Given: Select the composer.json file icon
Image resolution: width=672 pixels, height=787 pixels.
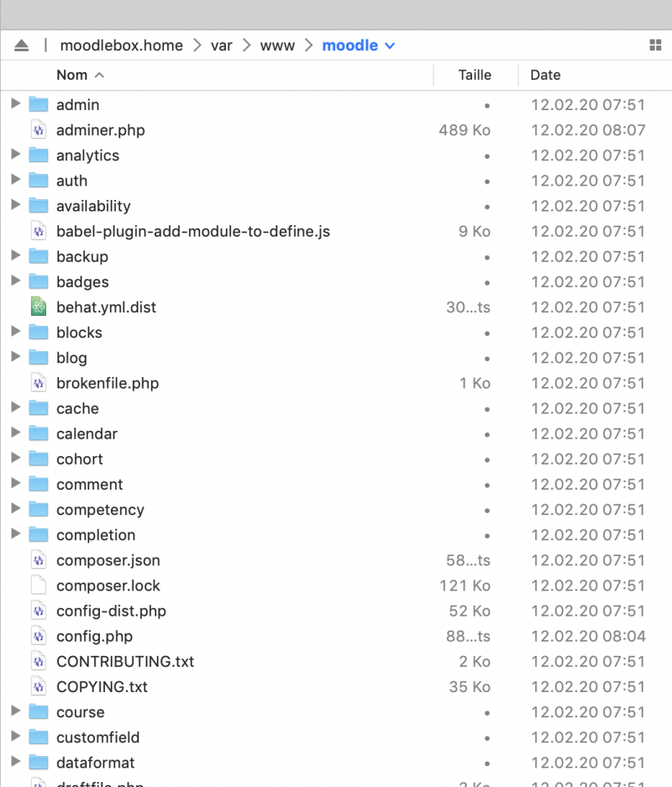Looking at the screenshot, I should 39,560.
